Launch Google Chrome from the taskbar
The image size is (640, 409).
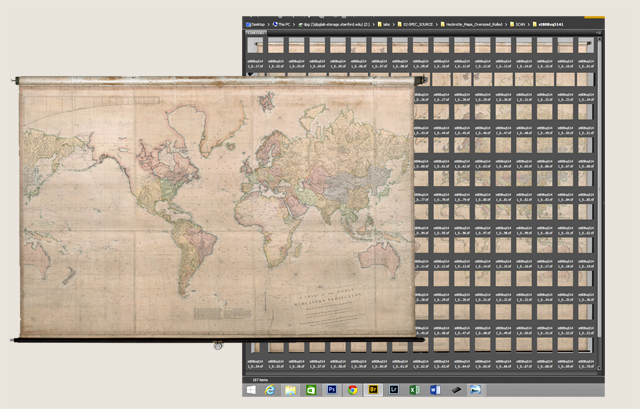click(352, 389)
